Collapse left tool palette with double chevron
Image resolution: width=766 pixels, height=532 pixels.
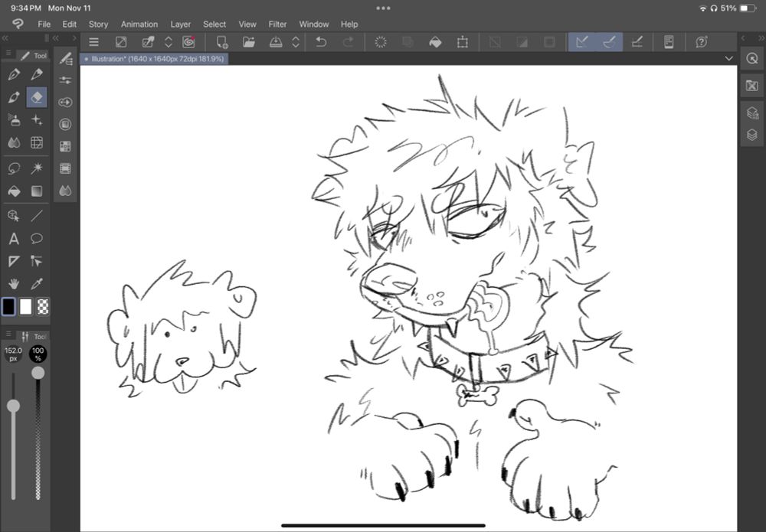[5, 38]
